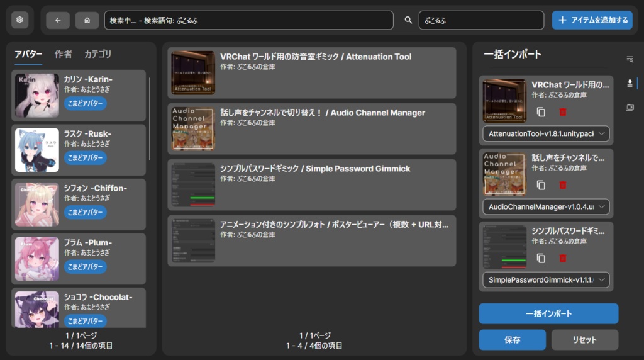Screen dimensions: 644x360
Task: Open Attenuation Tool result thumbnail
Action: coord(193,73)
